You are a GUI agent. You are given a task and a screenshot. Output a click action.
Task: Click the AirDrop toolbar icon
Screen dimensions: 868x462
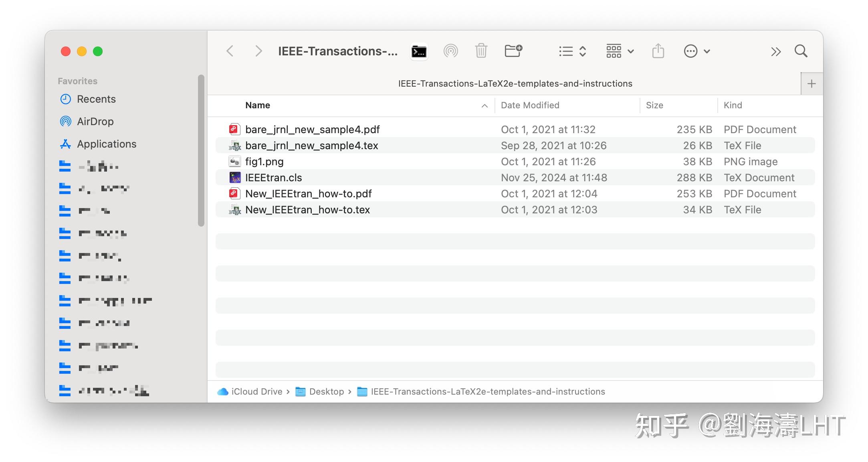click(x=450, y=51)
